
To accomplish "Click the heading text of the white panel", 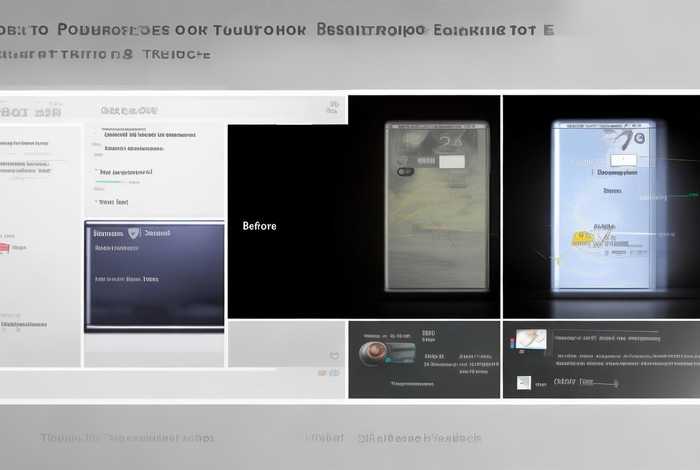I will click(130, 111).
